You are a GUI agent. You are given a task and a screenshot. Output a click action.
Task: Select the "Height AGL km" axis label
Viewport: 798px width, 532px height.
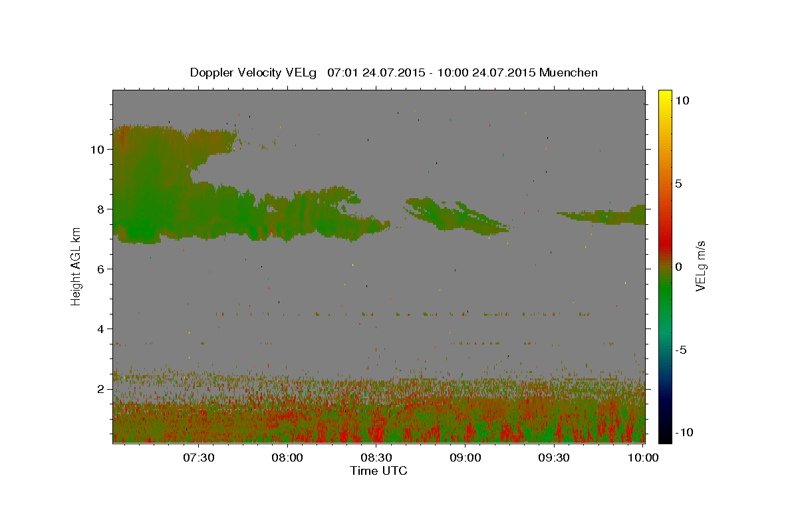pyautogui.click(x=76, y=266)
